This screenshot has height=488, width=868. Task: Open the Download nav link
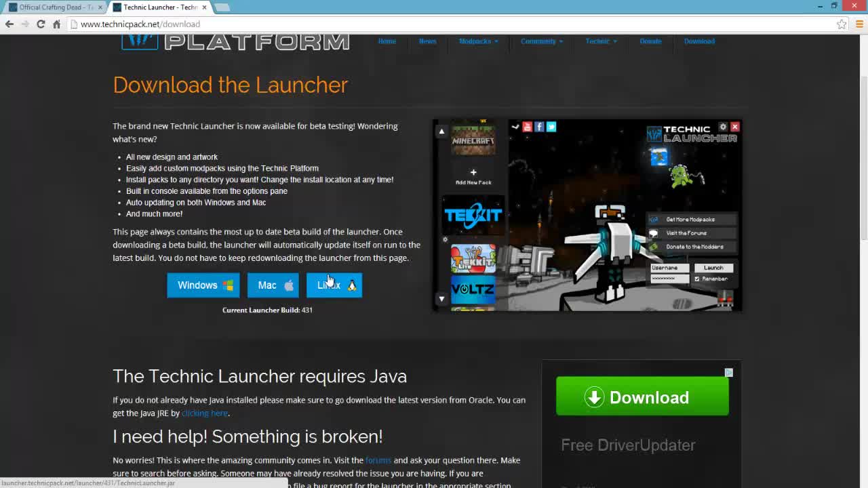699,41
